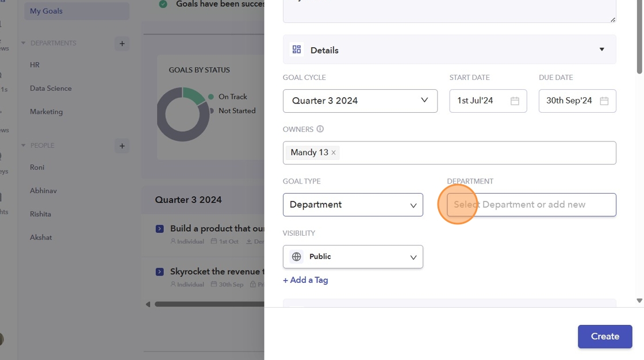Expand the Build a product goal row
Viewport: 644px width, 360px height.
(x=160, y=229)
